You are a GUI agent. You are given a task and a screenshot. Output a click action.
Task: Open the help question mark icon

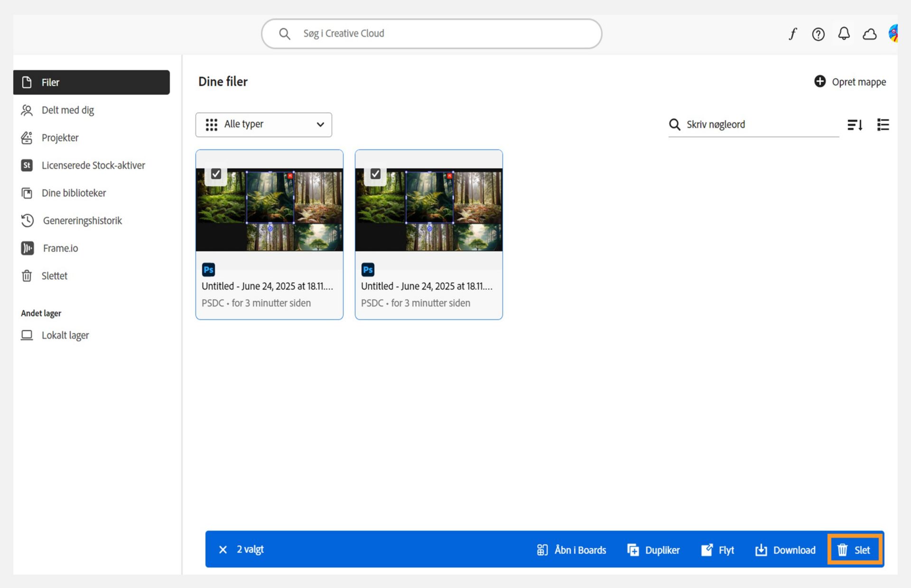(x=818, y=34)
